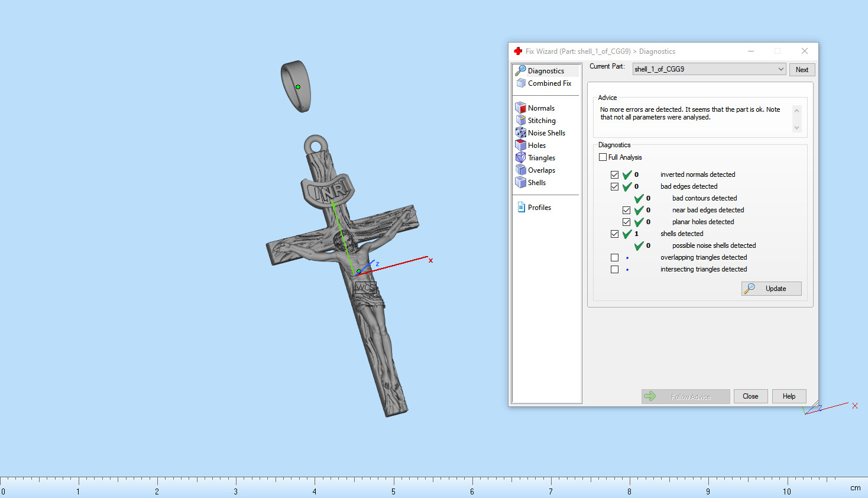Uncheck inverted normals detected checkbox
Screen dimensions: 868x498
pos(615,174)
